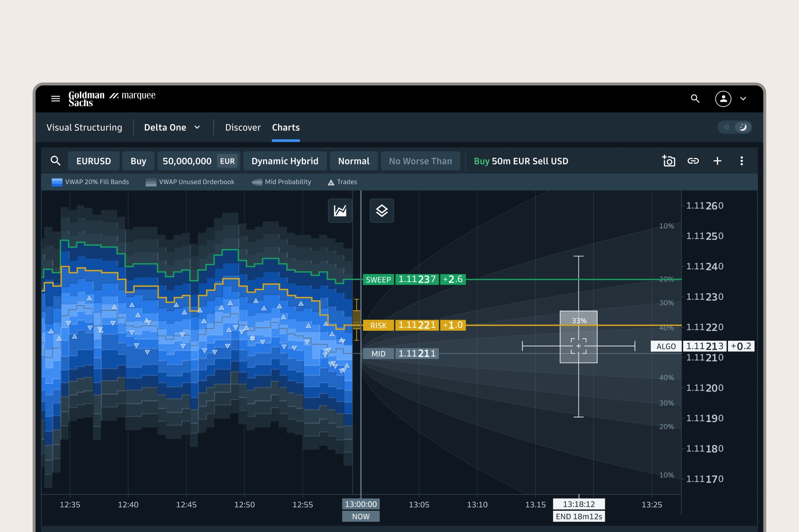Expand the Delta One dropdown
Viewport: 799px width, 532px height.
coord(172,127)
